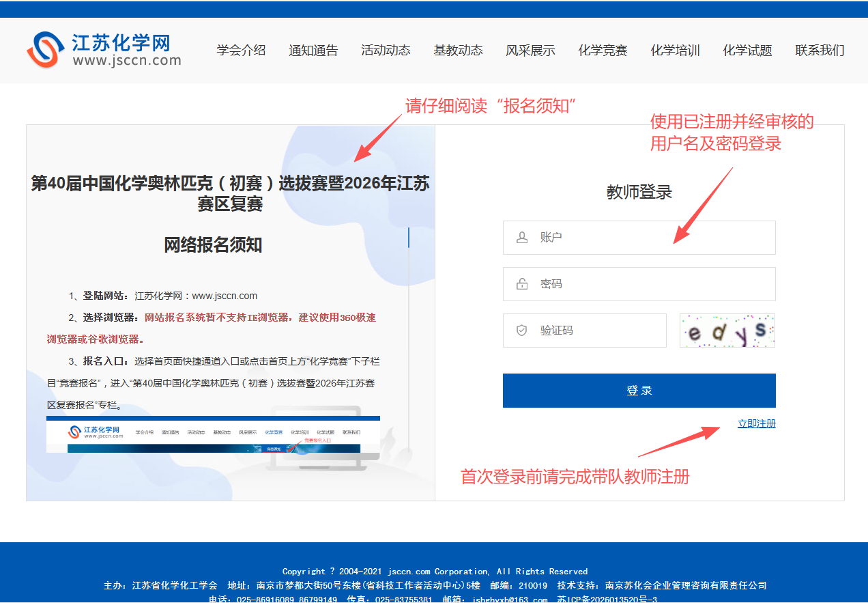
Task: Click the shield icon in 验证码 field
Action: (x=522, y=331)
